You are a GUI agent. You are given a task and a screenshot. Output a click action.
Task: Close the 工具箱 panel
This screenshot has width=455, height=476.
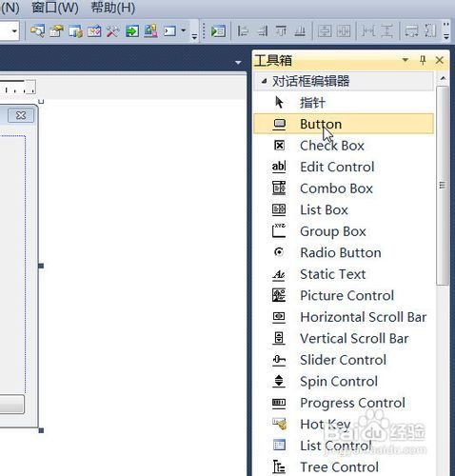(440, 60)
